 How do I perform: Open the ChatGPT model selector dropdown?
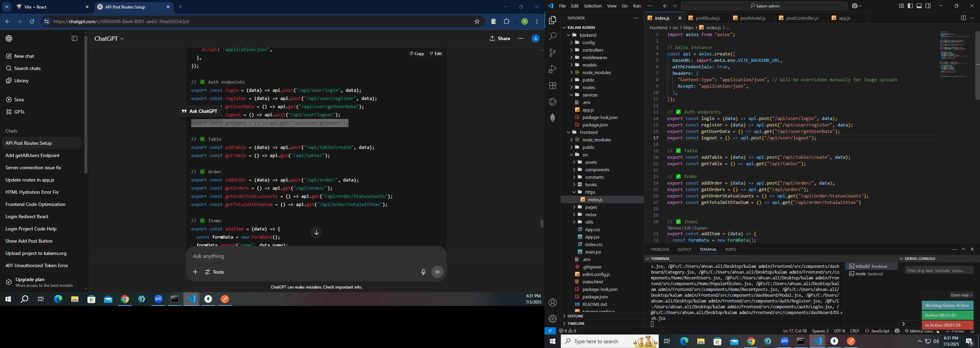[109, 38]
